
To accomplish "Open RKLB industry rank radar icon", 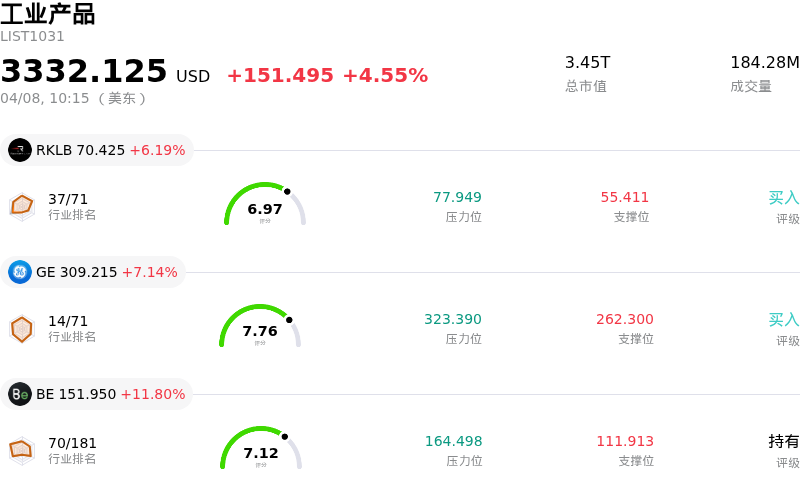I will click(x=22, y=205).
